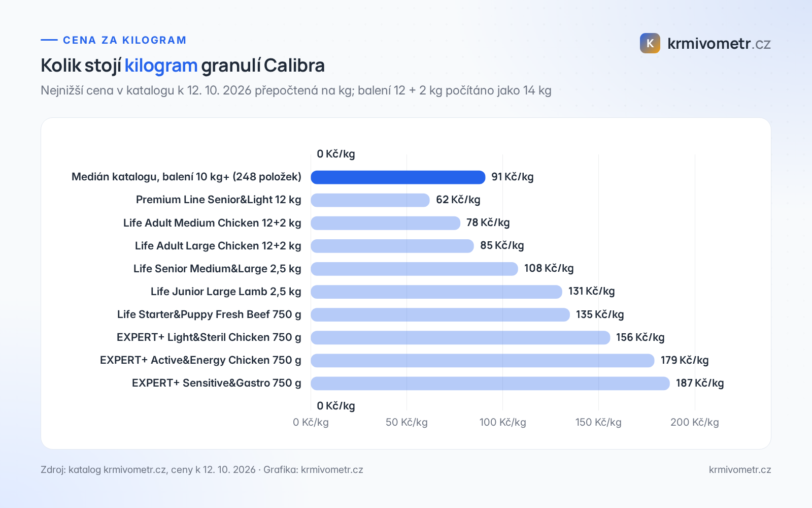Click the 'EXPERT+ Sensitive&Gastro 750 g' label

point(217,383)
